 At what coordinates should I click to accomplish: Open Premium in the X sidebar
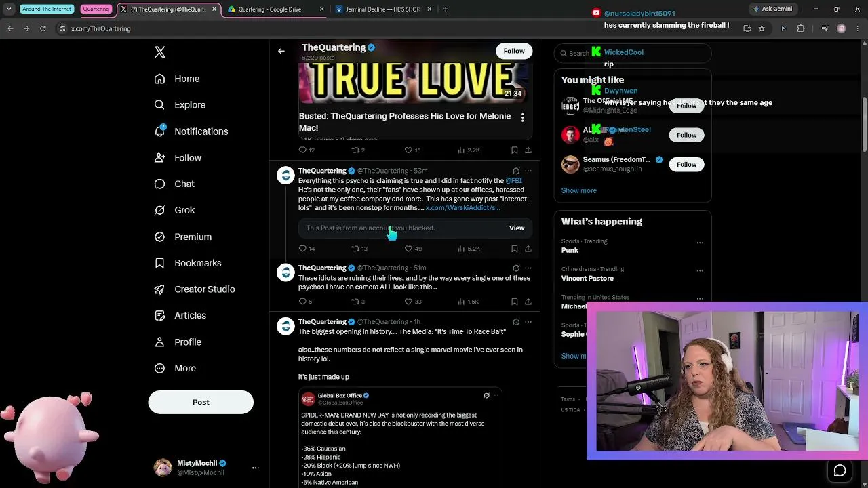pos(183,237)
